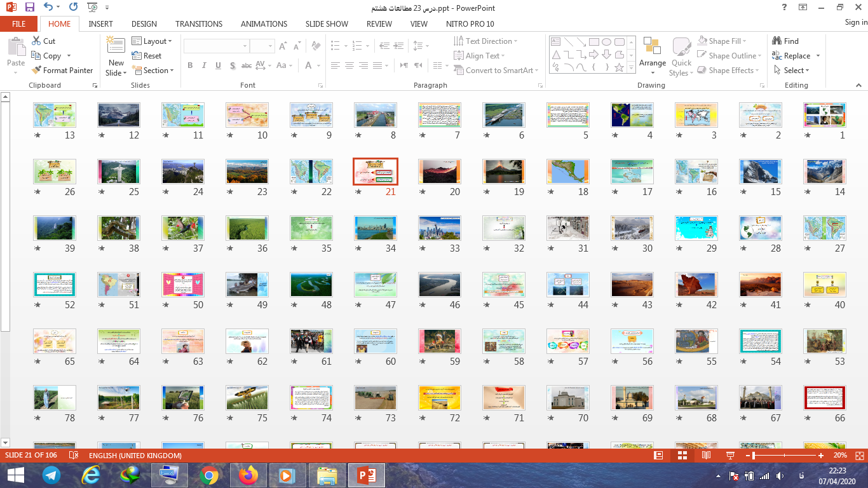Open the Section dropdown menu
The width and height of the screenshot is (868, 488).
pyautogui.click(x=153, y=71)
